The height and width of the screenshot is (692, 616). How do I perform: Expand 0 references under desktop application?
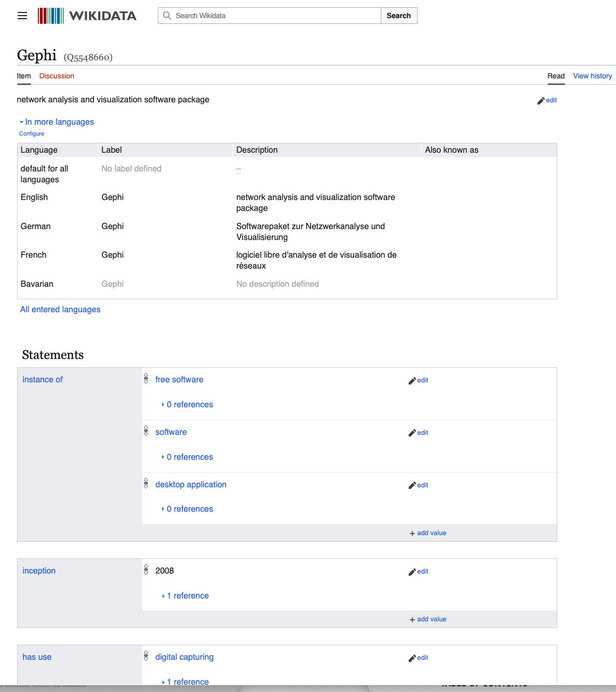click(x=190, y=509)
